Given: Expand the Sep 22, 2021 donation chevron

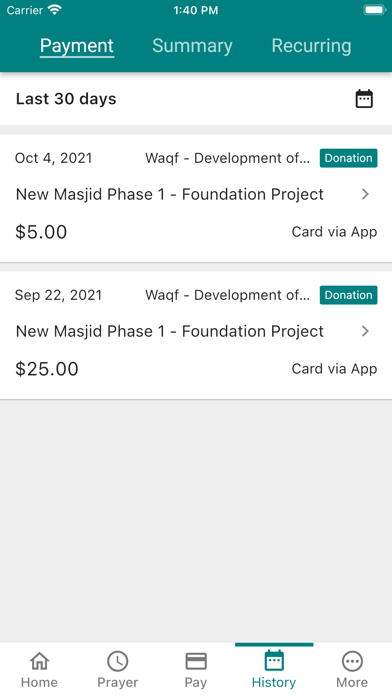Looking at the screenshot, I should [365, 331].
